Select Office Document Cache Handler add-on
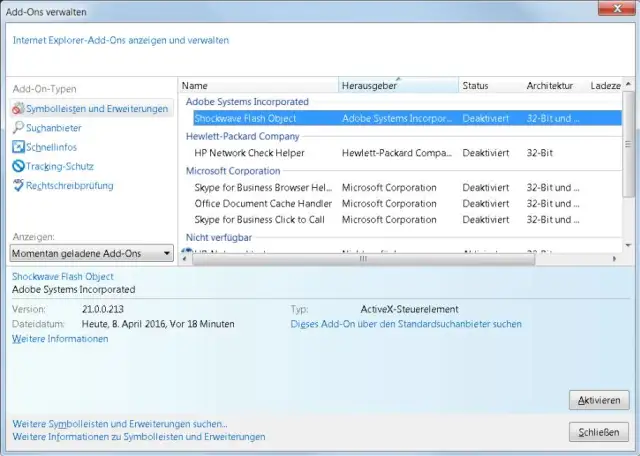The image size is (640, 456). pos(262,203)
